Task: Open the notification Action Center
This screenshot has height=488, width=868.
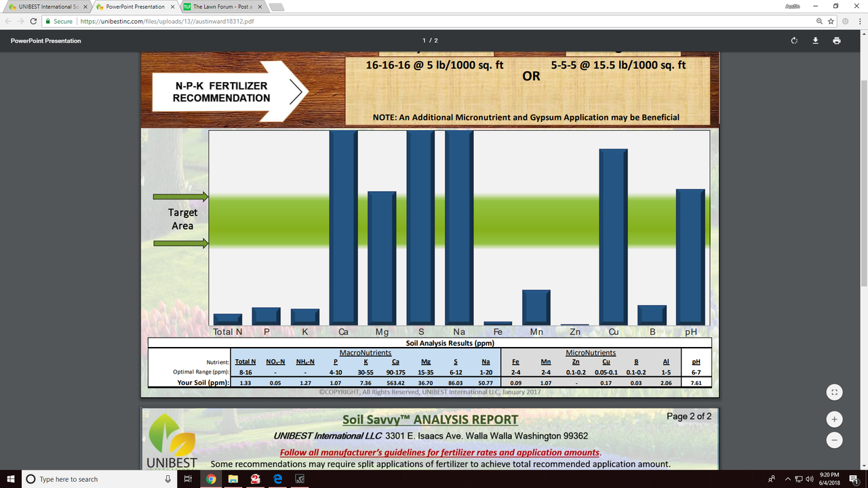Action: coord(853,479)
